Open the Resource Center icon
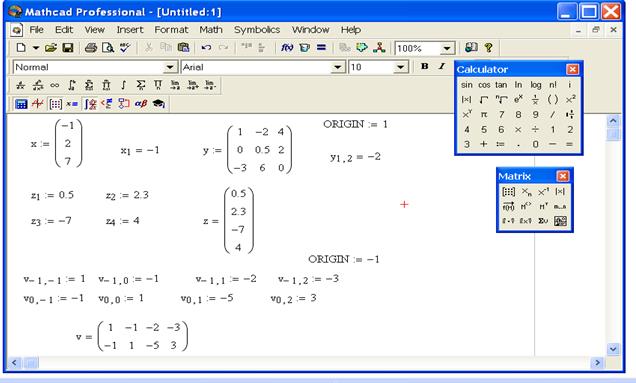Screen dimensions: 636x383 click(471, 48)
